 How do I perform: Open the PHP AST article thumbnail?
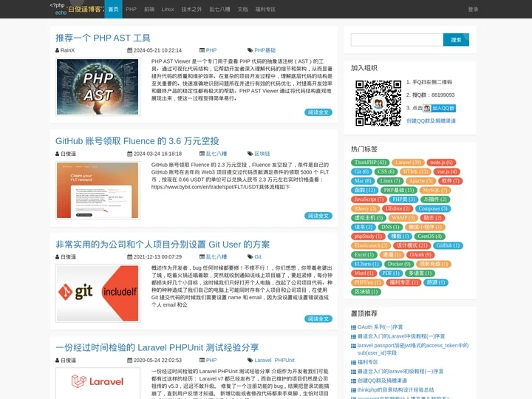[x=98, y=87]
